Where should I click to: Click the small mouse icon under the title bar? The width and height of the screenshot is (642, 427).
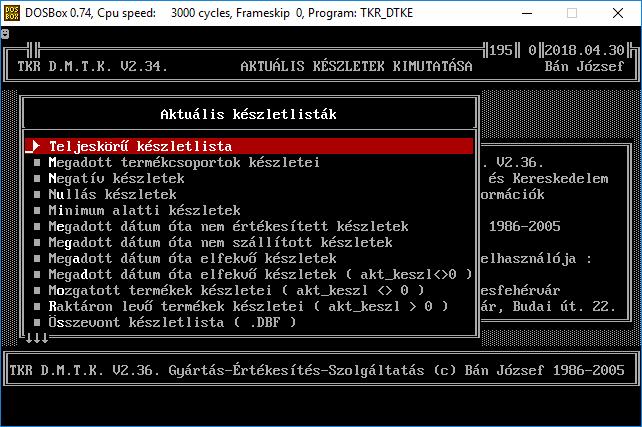[x=5, y=34]
